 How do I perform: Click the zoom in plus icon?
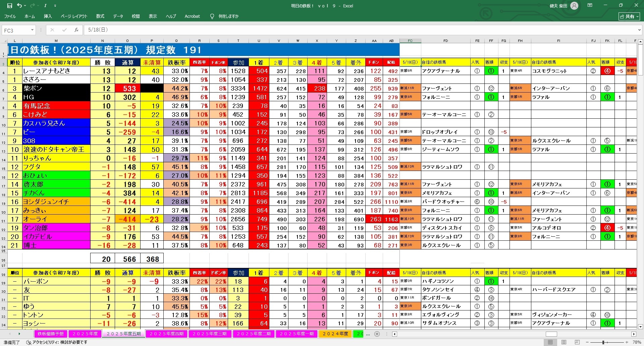tap(626, 342)
